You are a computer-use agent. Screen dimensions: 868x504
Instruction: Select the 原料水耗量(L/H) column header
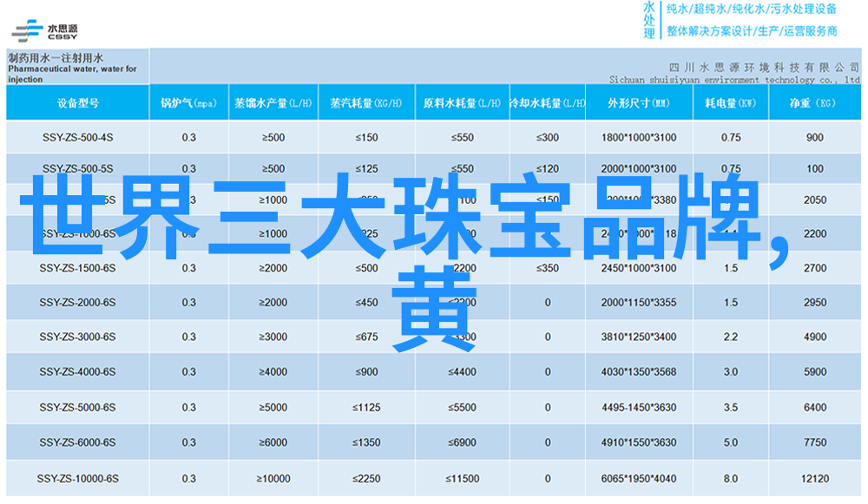pos(461,103)
